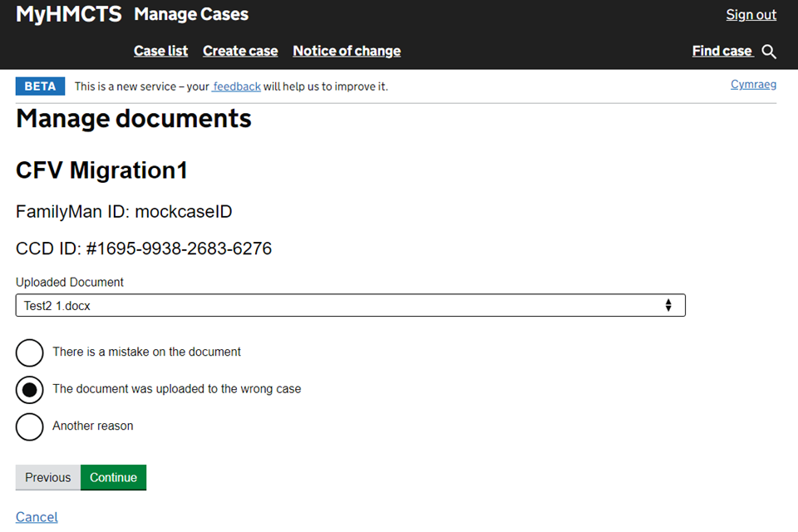
Task: Click the Previous button
Action: click(48, 477)
